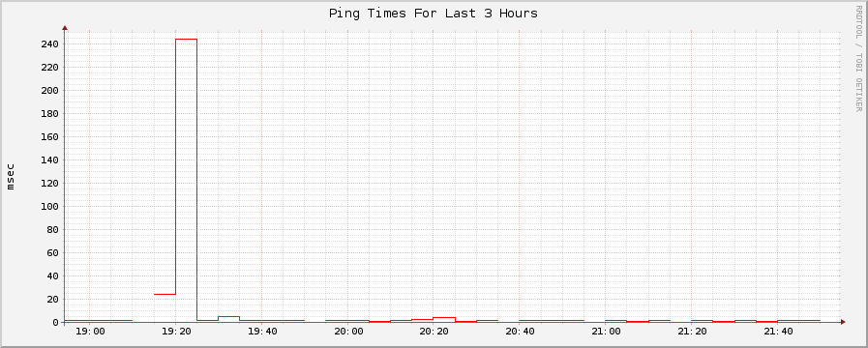The width and height of the screenshot is (868, 348).
Task: Click the top of the 244 msec spike
Action: tap(186, 40)
